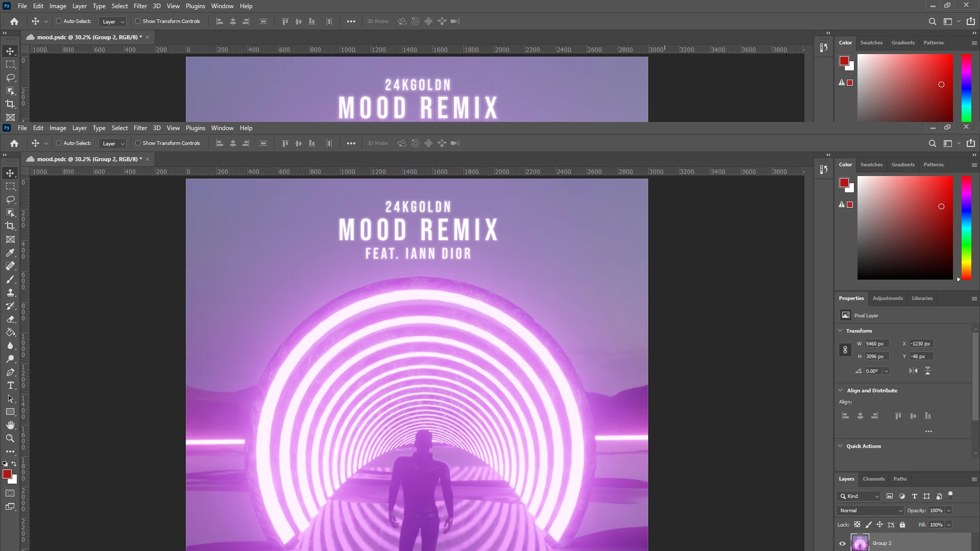Toggle Lock All for the layer
This screenshot has height=551, width=980.
coord(902,524)
